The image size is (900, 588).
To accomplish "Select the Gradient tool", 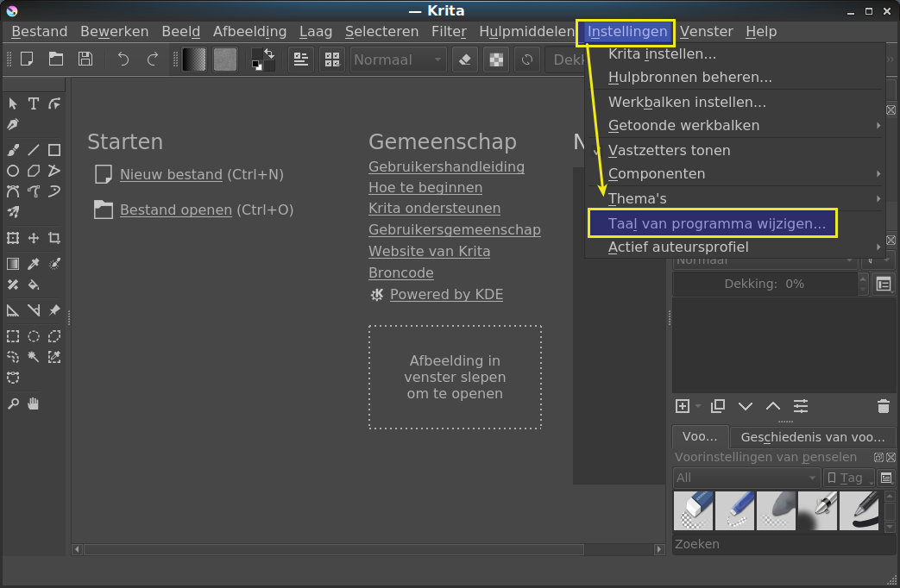I will (x=13, y=264).
